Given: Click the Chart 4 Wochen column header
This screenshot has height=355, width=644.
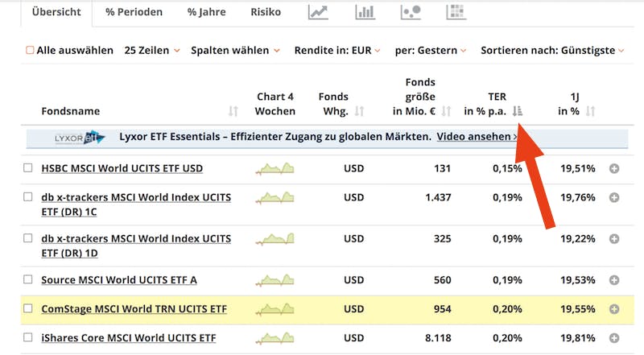Looking at the screenshot, I should [275, 104].
